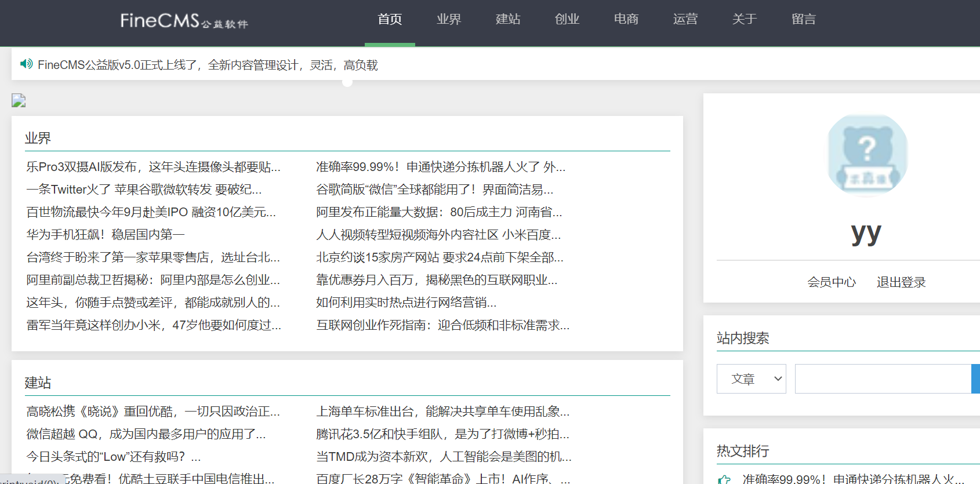
Task: Open article 靠优惠券月入百万
Action: pyautogui.click(x=437, y=280)
